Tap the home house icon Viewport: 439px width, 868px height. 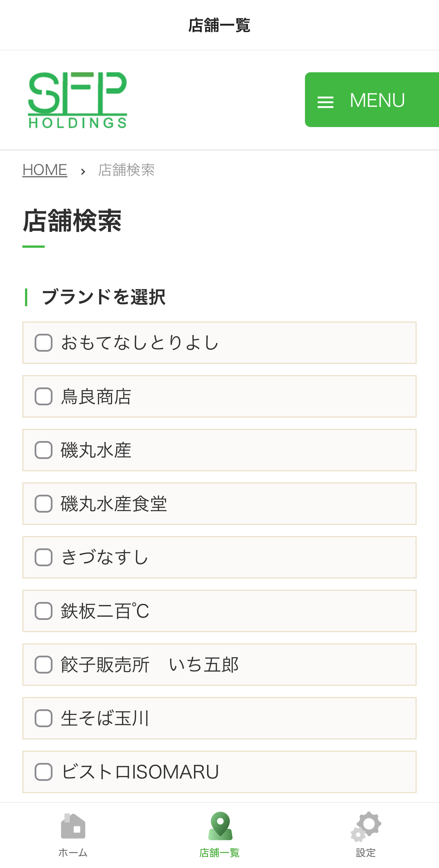pos(73,826)
